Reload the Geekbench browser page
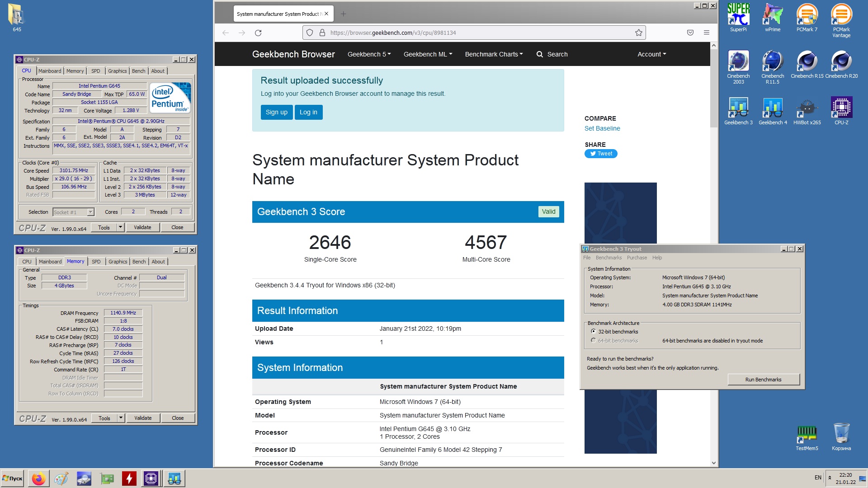This screenshot has height=488, width=868. (x=258, y=33)
